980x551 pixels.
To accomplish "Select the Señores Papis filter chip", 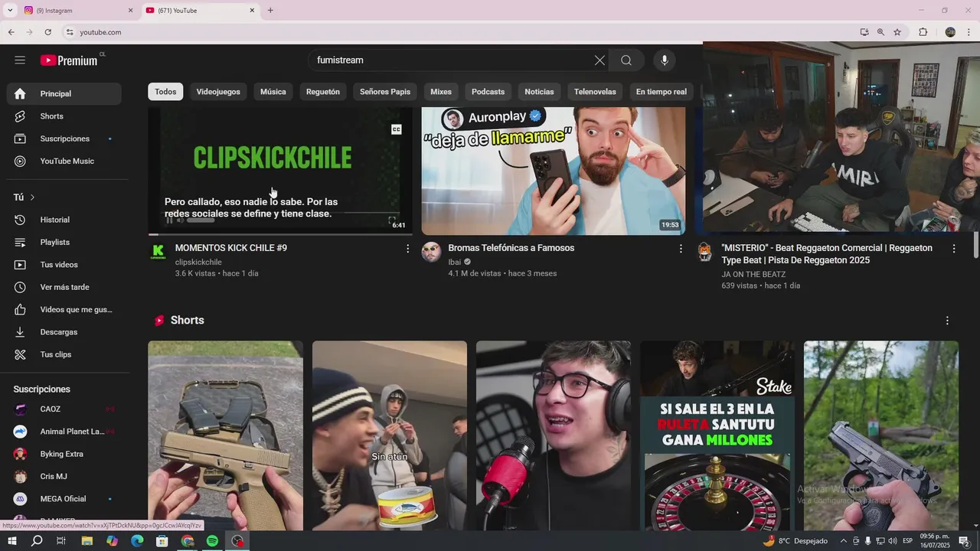I will coord(385,92).
